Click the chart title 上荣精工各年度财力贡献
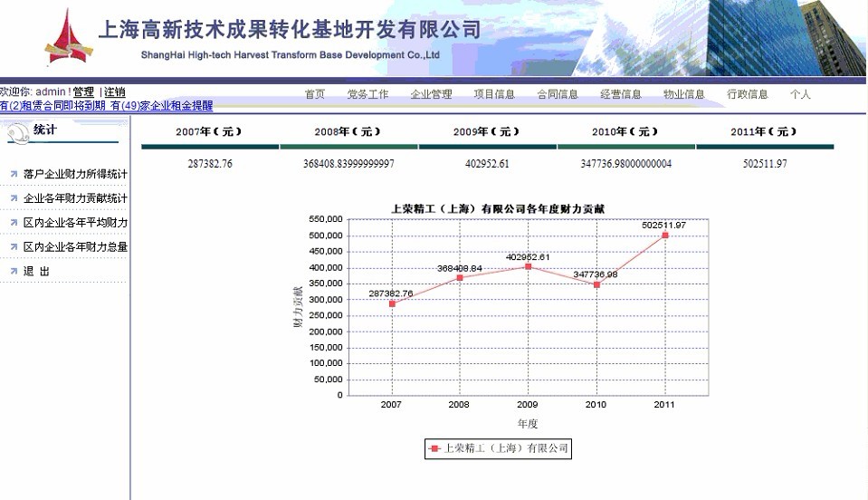 click(x=498, y=208)
